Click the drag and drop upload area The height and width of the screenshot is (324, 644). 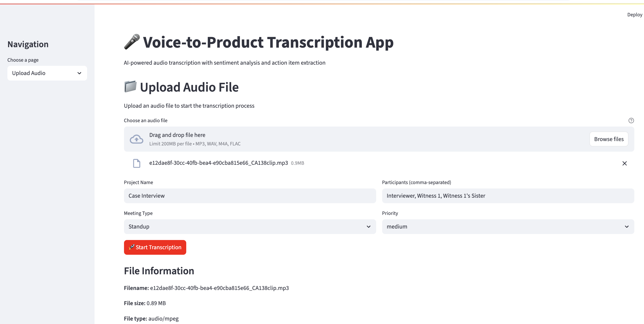point(379,139)
